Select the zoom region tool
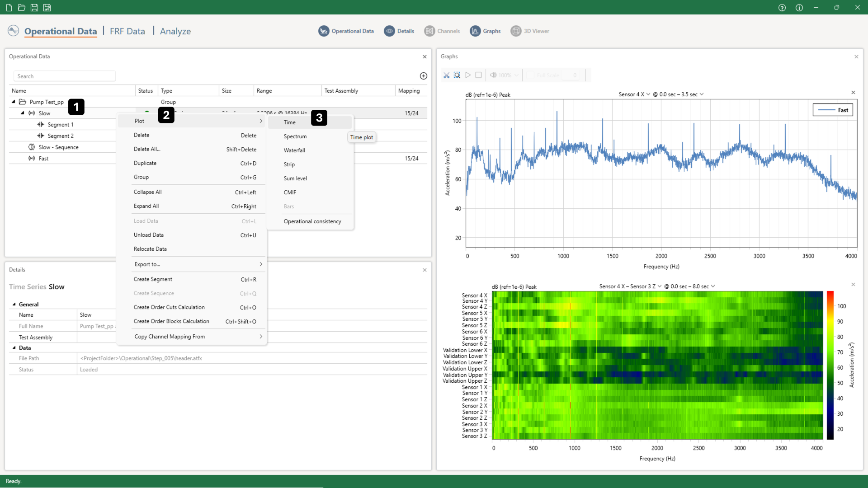This screenshot has height=488, width=868. (x=457, y=75)
